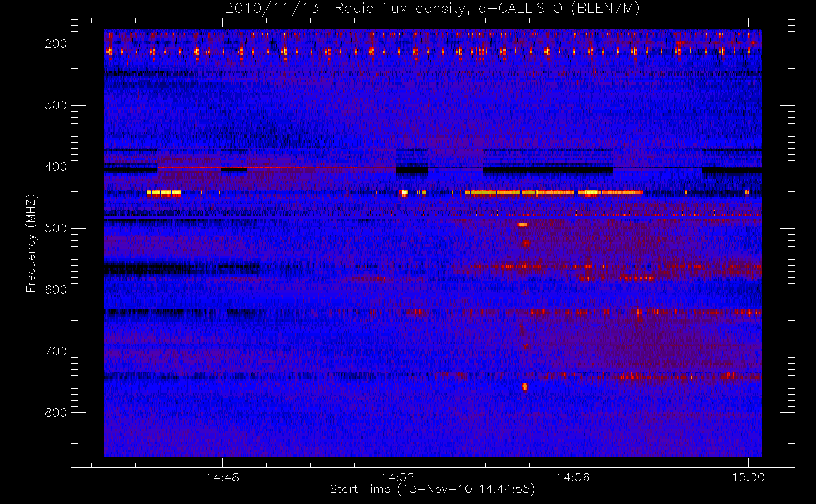Select the 700 frequency tick label
Screen dimensions: 816x504
(x=56, y=351)
